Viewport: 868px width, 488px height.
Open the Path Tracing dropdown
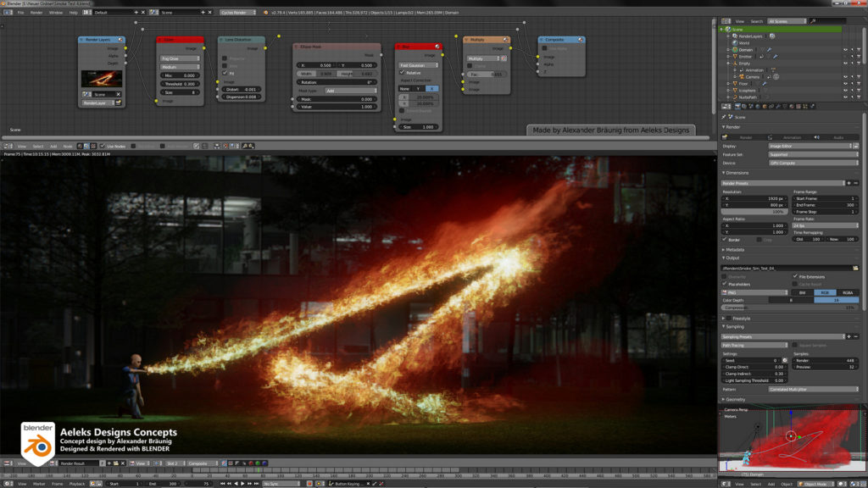[x=754, y=346]
